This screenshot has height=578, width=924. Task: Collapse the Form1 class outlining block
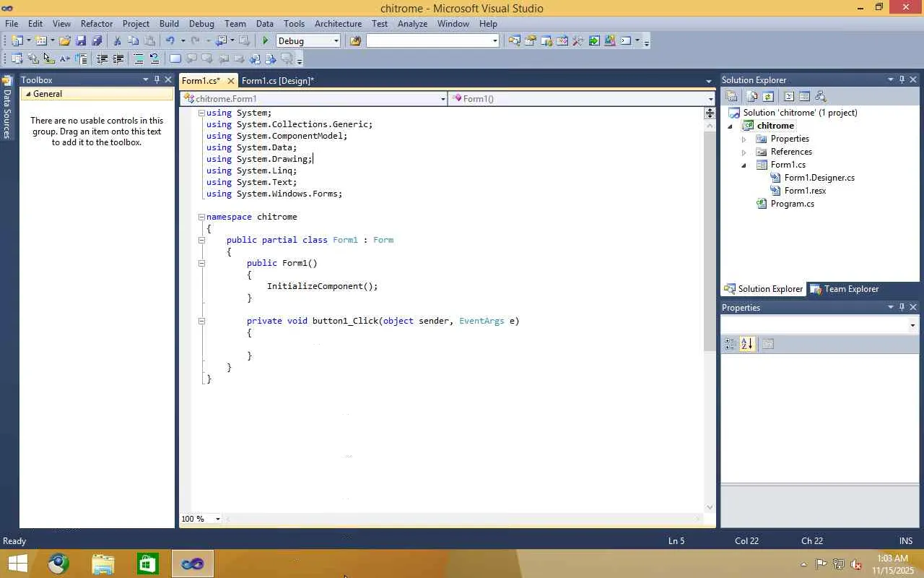(x=201, y=240)
